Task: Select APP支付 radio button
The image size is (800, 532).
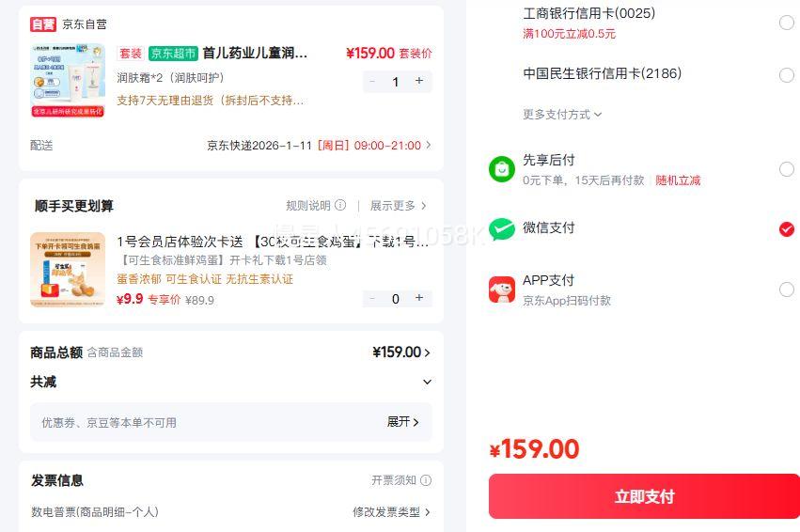Action: (x=787, y=289)
